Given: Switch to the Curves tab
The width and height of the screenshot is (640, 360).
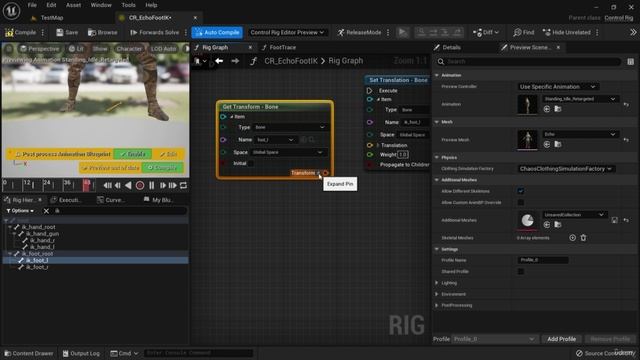Looking at the screenshot, I should pos(111,200).
